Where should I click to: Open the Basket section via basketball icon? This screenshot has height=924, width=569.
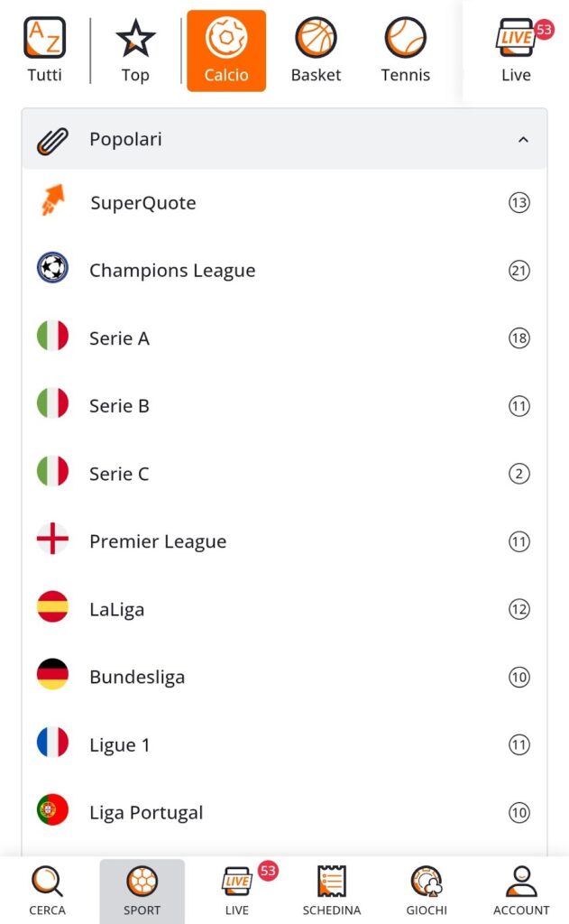tap(316, 38)
